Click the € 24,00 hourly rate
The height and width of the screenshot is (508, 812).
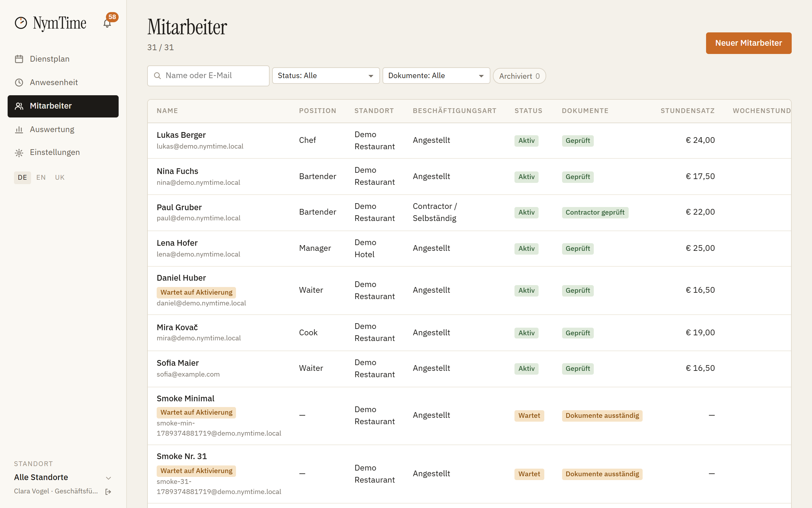pyautogui.click(x=700, y=140)
